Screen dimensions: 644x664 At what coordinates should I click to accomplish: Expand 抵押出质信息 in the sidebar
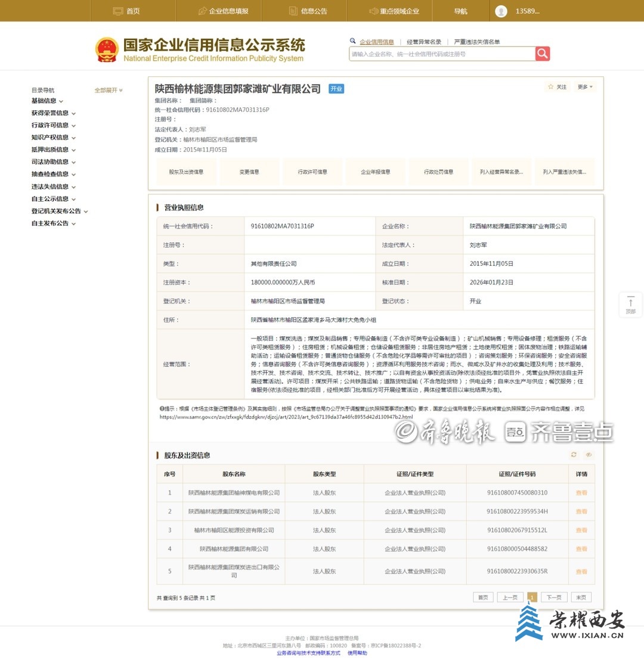[54, 150]
